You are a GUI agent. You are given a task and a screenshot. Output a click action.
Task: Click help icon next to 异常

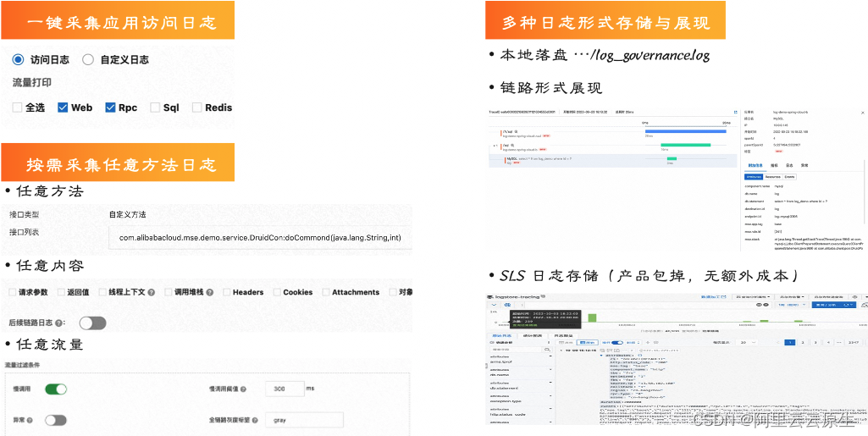pyautogui.click(x=30, y=421)
